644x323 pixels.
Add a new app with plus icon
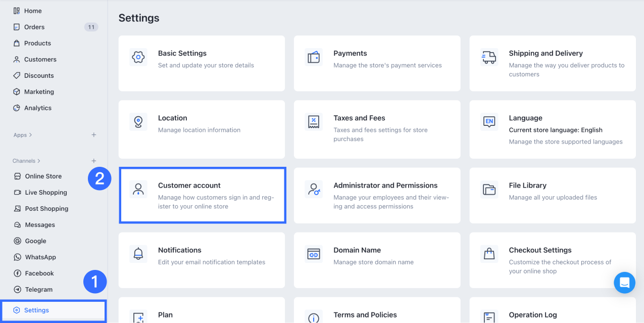click(93, 135)
